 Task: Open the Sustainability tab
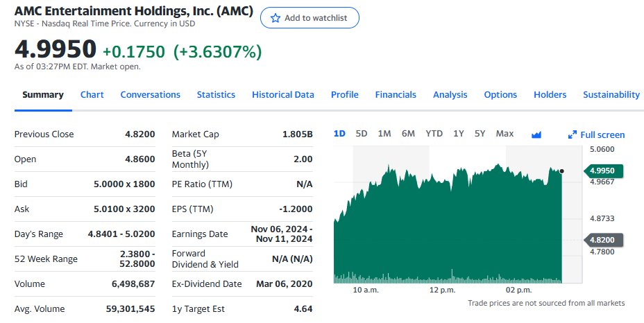click(x=611, y=95)
